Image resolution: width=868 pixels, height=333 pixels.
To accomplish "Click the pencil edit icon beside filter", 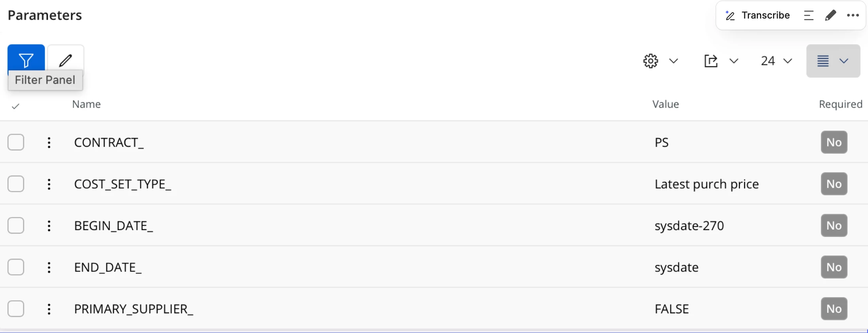I will tap(65, 60).
